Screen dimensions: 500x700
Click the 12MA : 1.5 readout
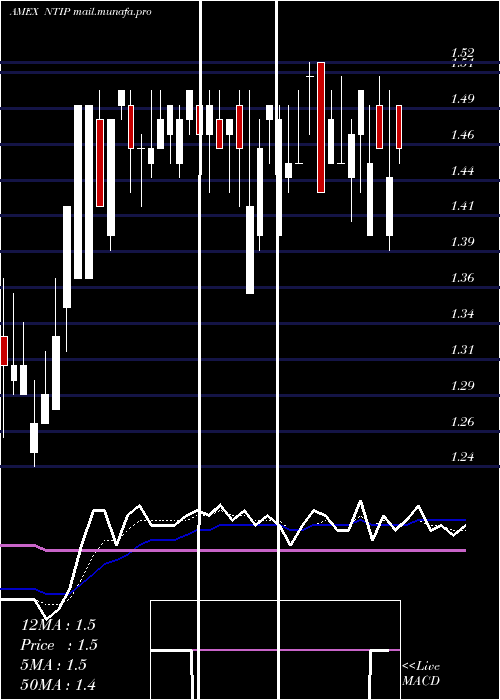pos(58,625)
